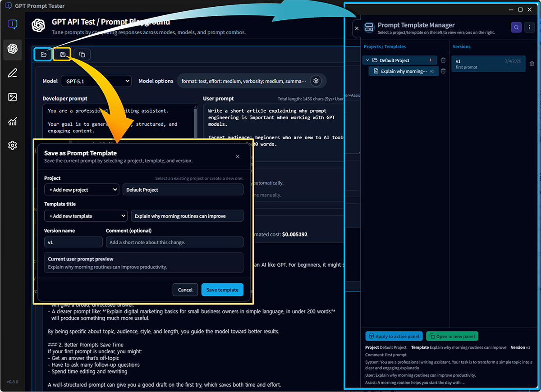Open the Model options gear icon
The height and width of the screenshot is (392, 541).
pos(316,81)
